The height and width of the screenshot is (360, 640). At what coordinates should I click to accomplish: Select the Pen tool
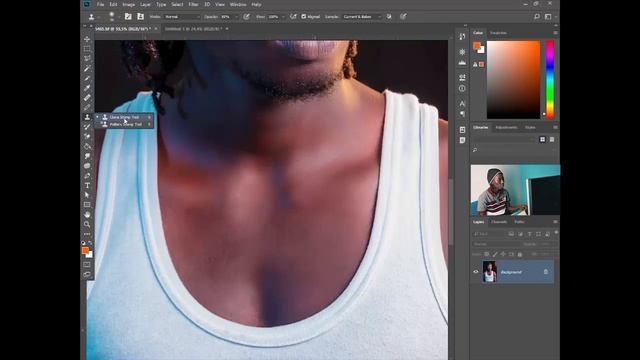click(87, 176)
